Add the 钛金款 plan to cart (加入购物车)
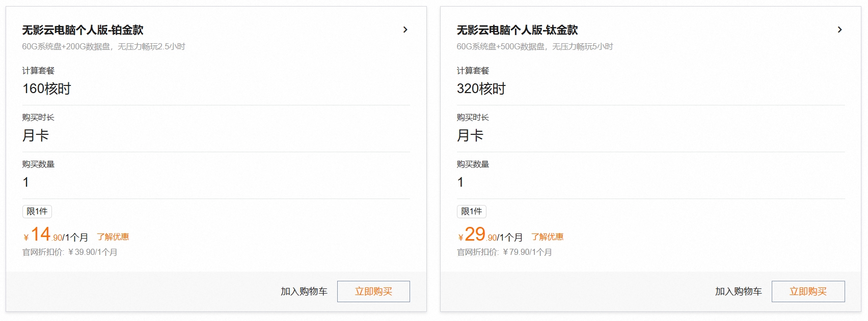 [x=739, y=291]
